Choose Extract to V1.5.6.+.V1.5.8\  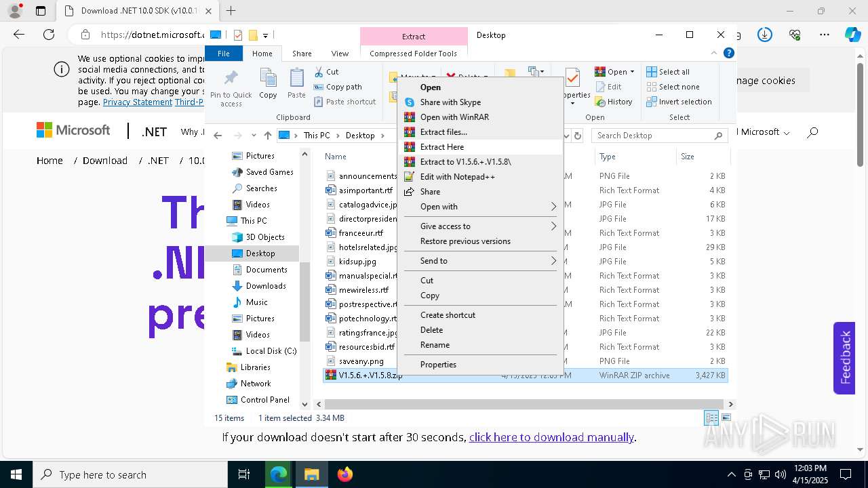[x=480, y=162]
